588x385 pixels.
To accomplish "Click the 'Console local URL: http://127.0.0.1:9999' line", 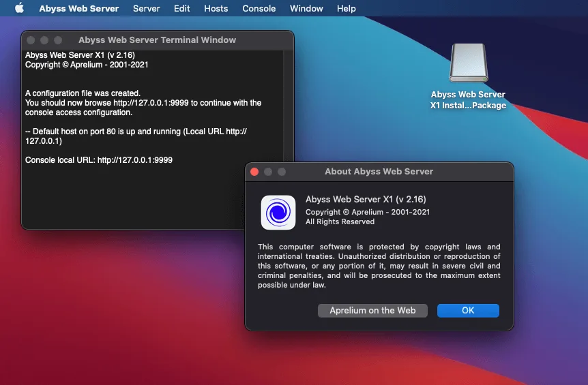I will point(99,160).
